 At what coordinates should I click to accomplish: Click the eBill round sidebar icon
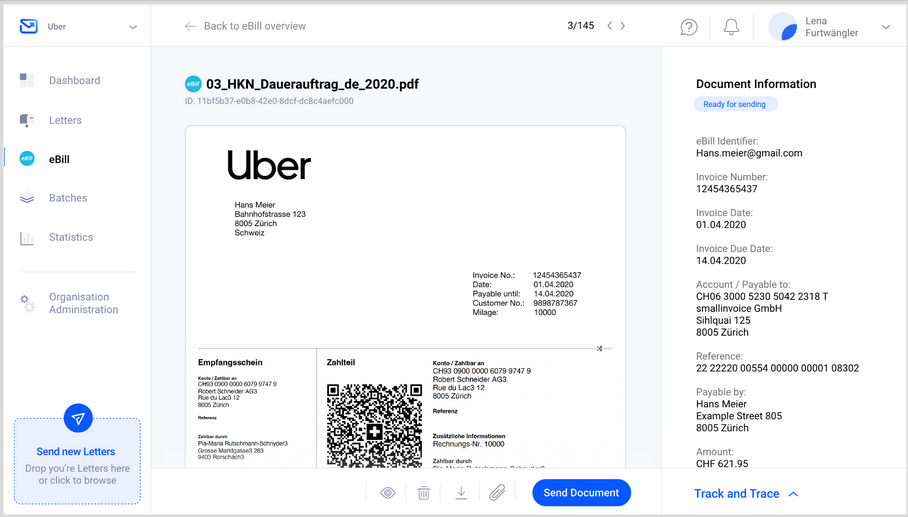pyautogui.click(x=27, y=159)
